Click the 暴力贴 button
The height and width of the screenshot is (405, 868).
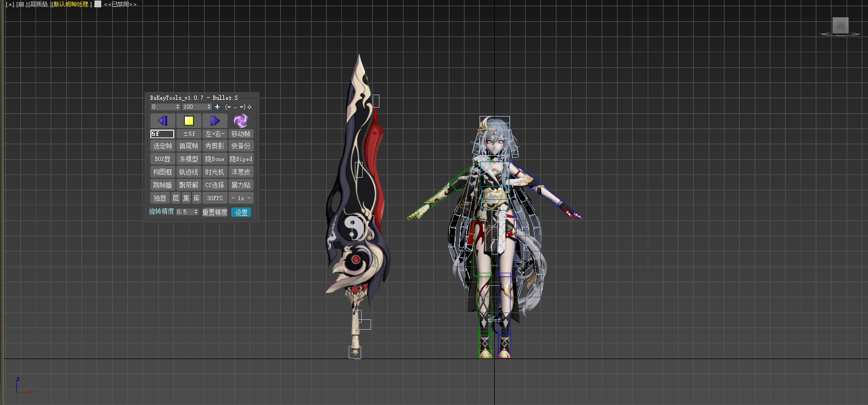[x=241, y=185]
